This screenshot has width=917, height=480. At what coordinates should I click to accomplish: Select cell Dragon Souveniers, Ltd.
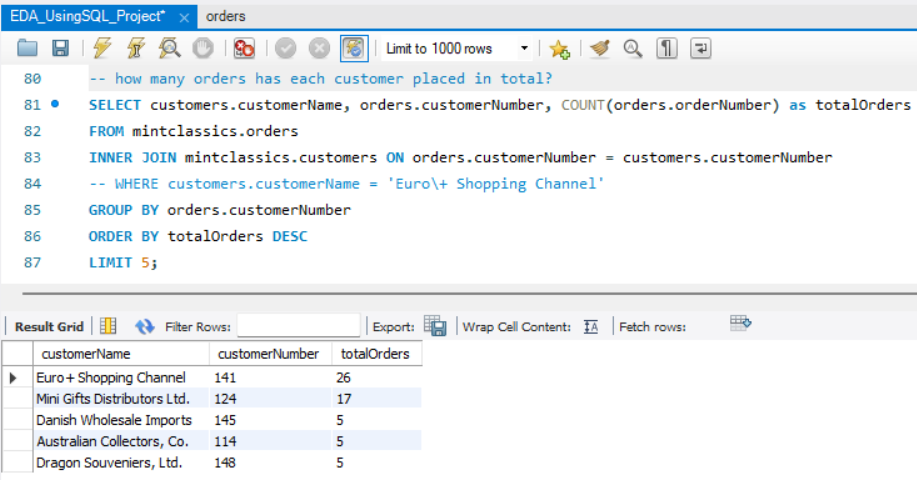click(121, 462)
